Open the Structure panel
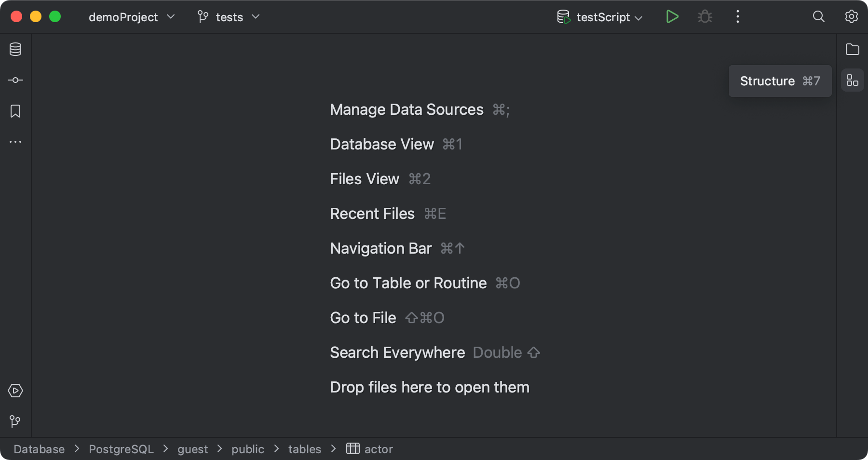The width and height of the screenshot is (868, 460). click(853, 80)
